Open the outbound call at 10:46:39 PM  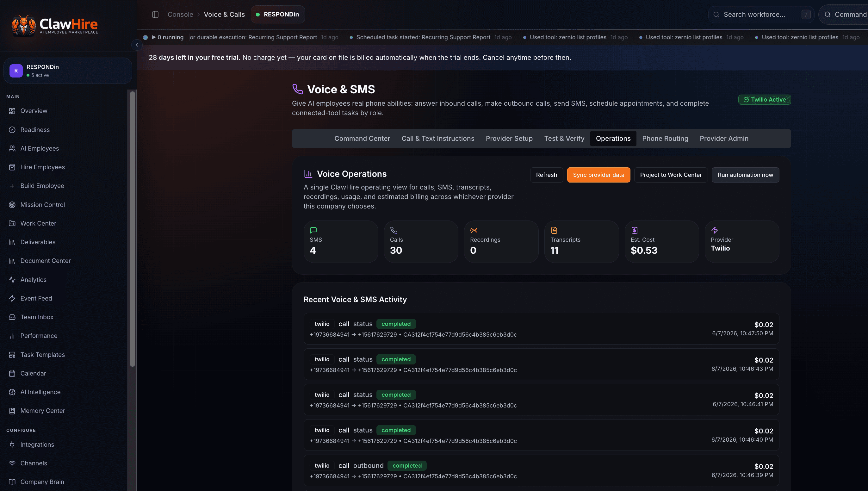(541, 470)
